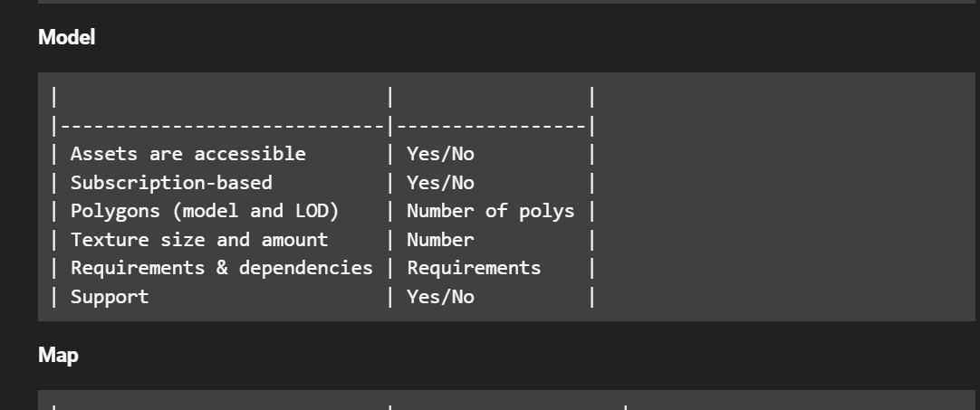Click the 'Requirements' value cell
This screenshot has height=410, width=980.
[474, 268]
